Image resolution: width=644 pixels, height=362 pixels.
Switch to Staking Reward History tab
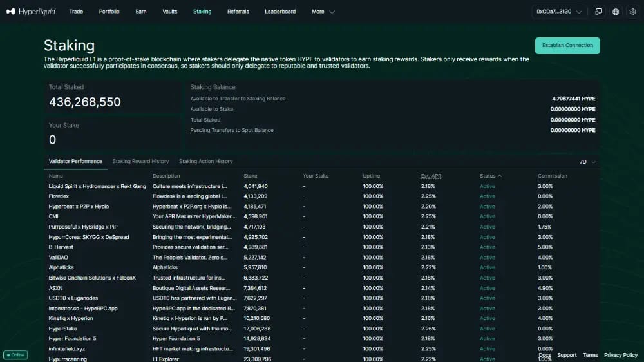[140, 162]
